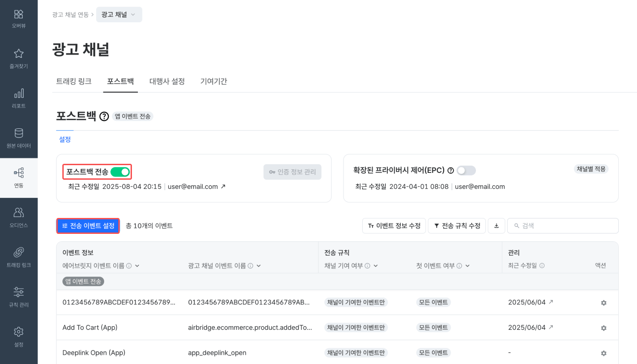Switch to the 트래킹 링크 tab
637x364 pixels.
pyautogui.click(x=74, y=81)
